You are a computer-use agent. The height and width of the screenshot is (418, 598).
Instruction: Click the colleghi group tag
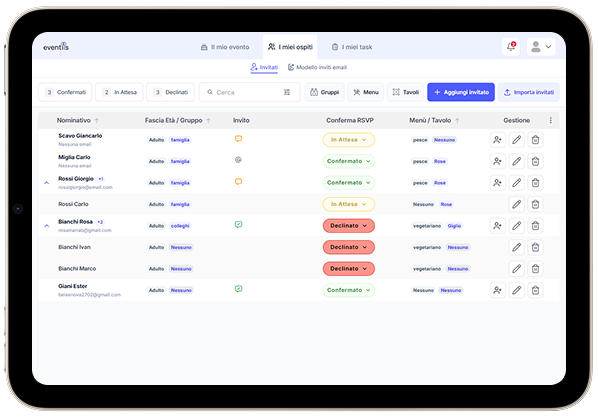click(180, 226)
